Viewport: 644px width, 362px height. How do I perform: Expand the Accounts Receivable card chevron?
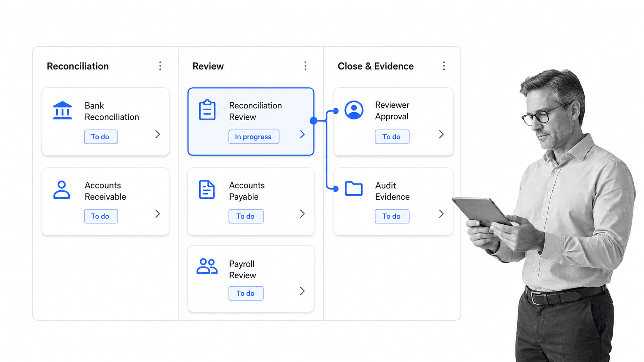(x=158, y=214)
